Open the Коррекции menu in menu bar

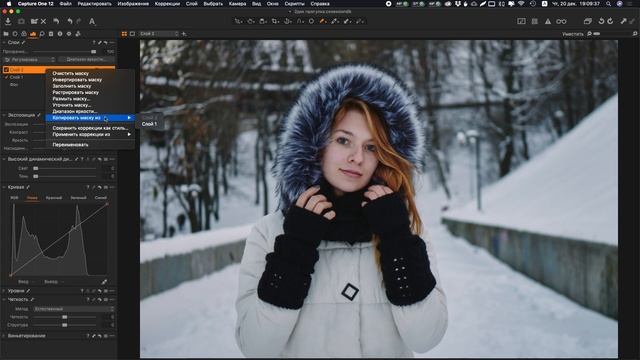click(167, 4)
